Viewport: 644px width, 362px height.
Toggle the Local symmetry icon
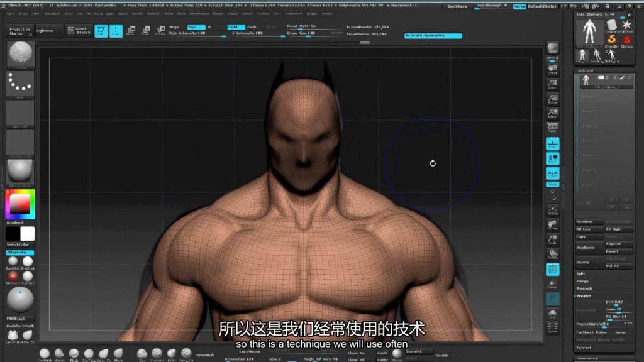tap(553, 159)
